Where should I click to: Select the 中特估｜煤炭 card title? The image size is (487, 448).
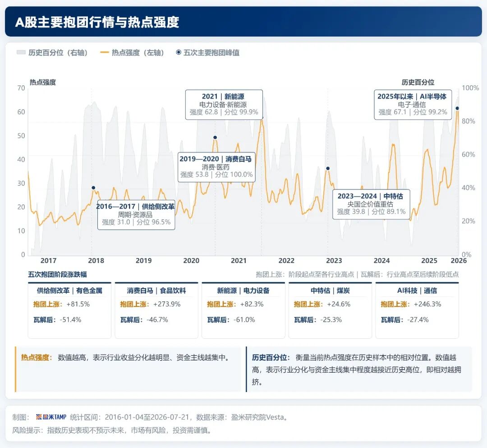[330, 291]
